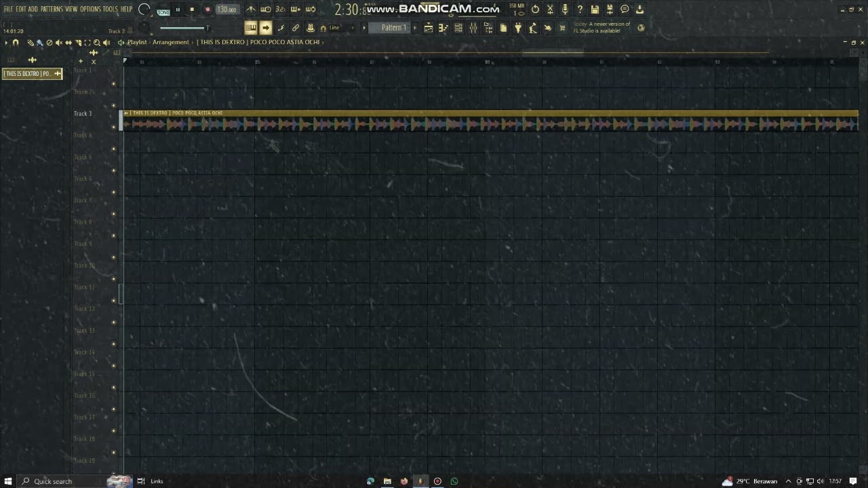Click the render/export audio icon

tap(610, 9)
